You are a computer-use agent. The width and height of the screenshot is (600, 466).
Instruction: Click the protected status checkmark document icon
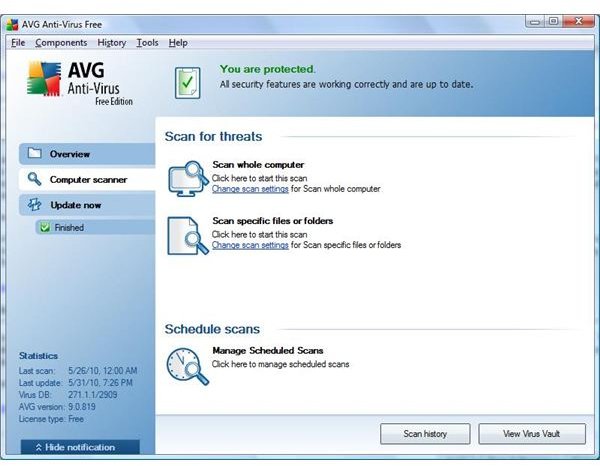tap(188, 83)
